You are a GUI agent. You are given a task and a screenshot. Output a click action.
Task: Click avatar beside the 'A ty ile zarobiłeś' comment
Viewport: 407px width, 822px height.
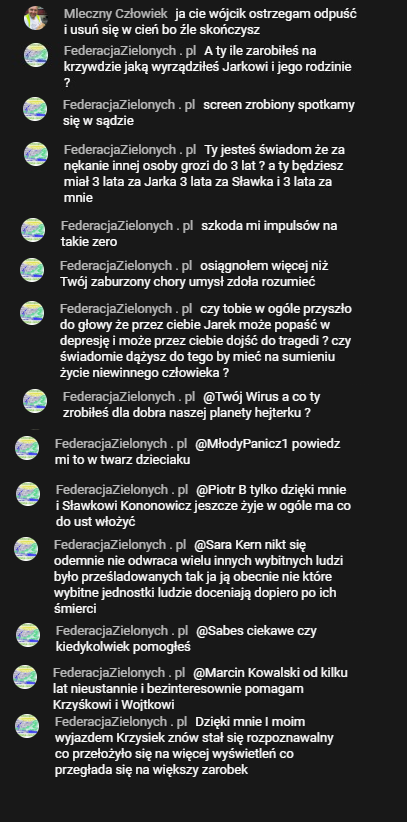[x=36, y=55]
